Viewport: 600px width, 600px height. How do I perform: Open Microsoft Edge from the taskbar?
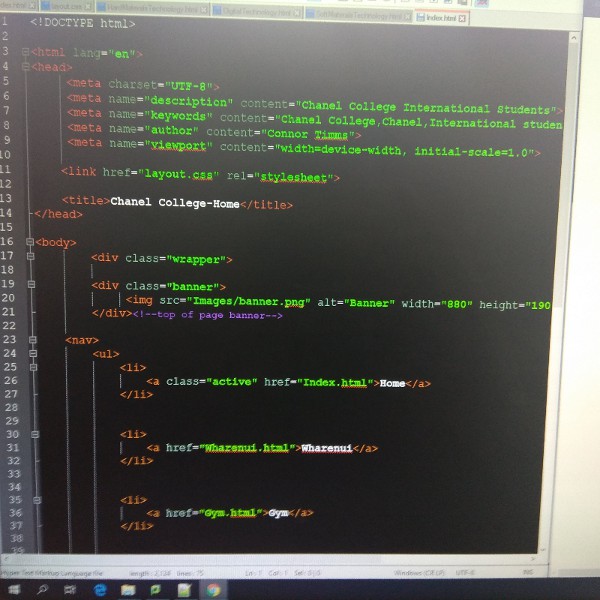[x=100, y=590]
